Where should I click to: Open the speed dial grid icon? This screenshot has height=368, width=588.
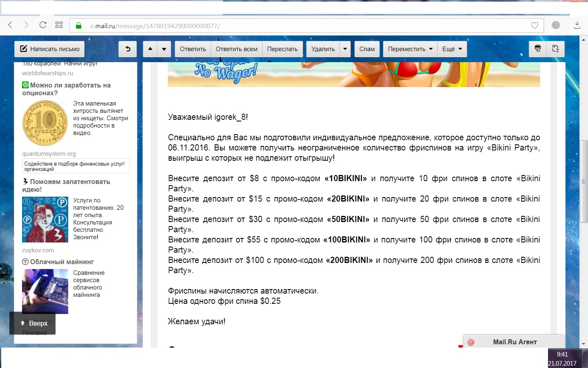[59, 25]
